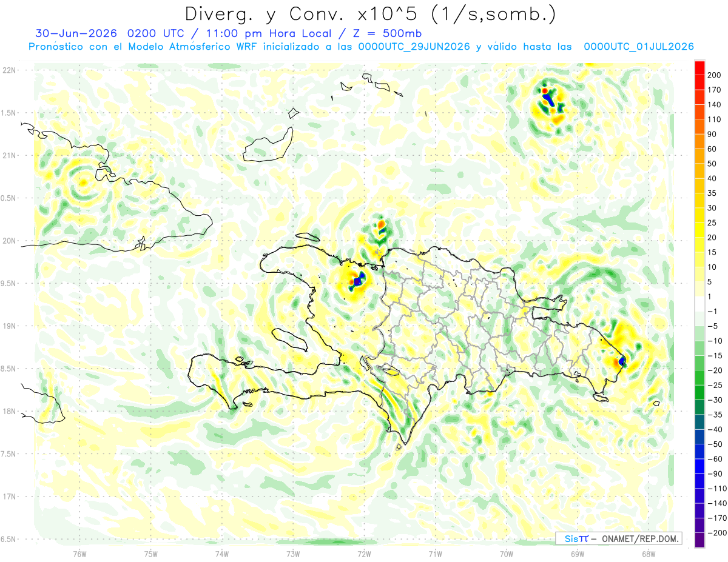The width and height of the screenshot is (728, 562).
Task: Click the blue 'Sistt' logo text
Action: coord(576,538)
